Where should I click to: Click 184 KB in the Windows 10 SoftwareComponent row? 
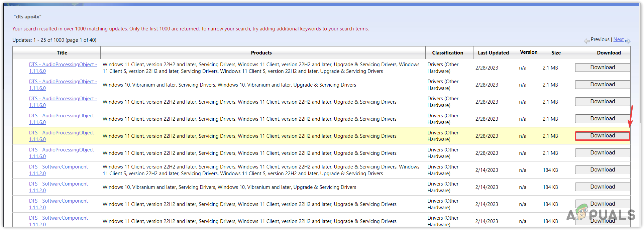click(x=550, y=187)
